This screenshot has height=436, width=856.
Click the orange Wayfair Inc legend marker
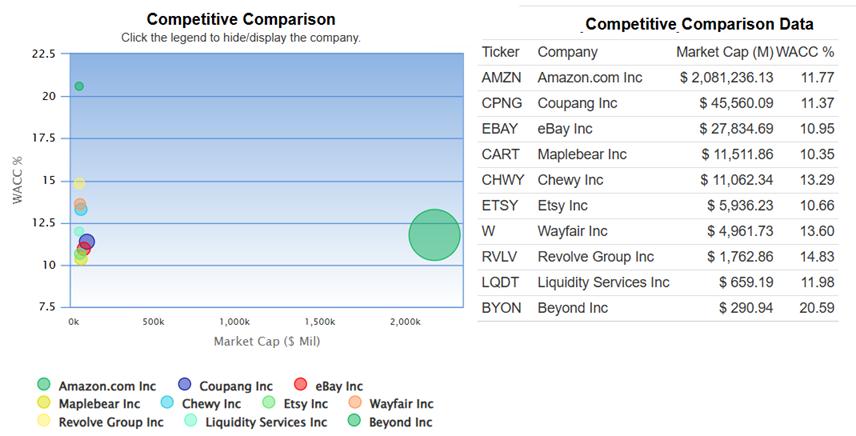pos(355,403)
